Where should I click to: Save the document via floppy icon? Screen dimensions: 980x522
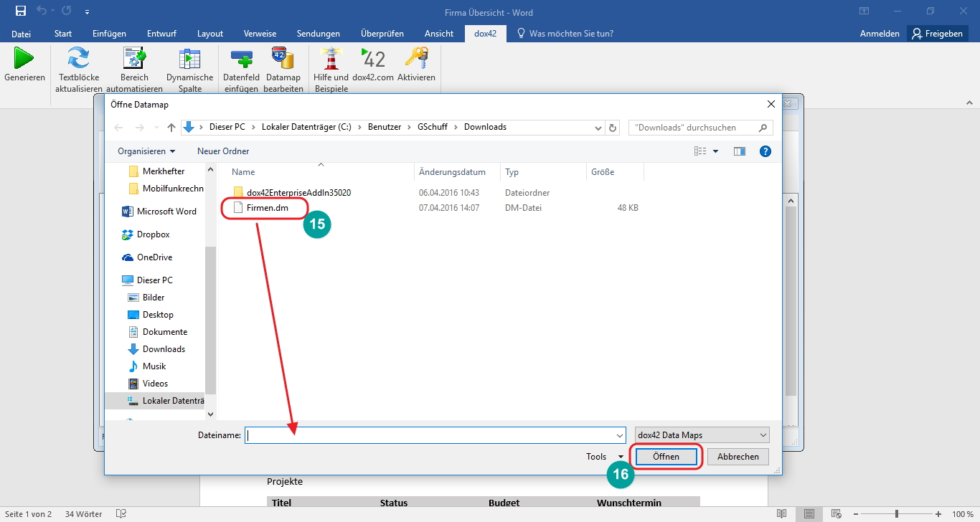(20, 11)
